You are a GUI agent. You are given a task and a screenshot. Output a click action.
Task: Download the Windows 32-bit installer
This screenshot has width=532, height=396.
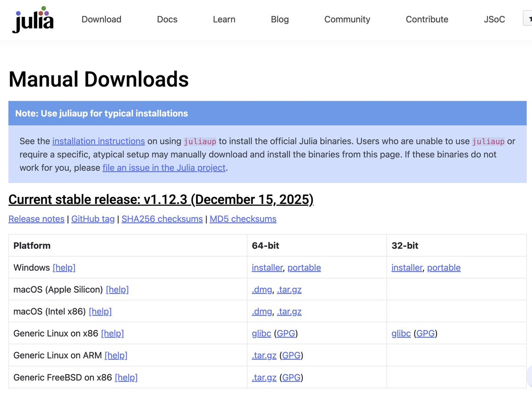[x=407, y=267]
